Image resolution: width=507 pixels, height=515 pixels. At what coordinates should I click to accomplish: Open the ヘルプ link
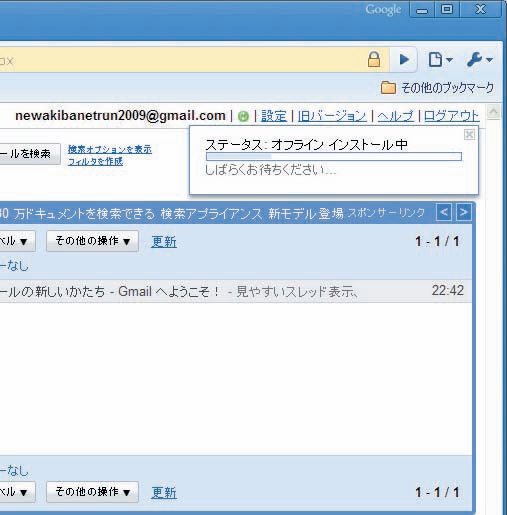pyautogui.click(x=396, y=116)
